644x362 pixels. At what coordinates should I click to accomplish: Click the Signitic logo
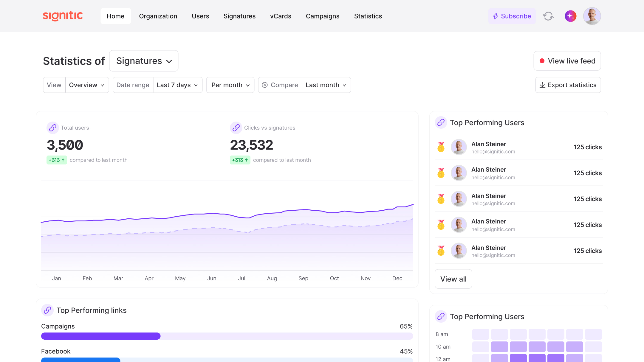63,16
